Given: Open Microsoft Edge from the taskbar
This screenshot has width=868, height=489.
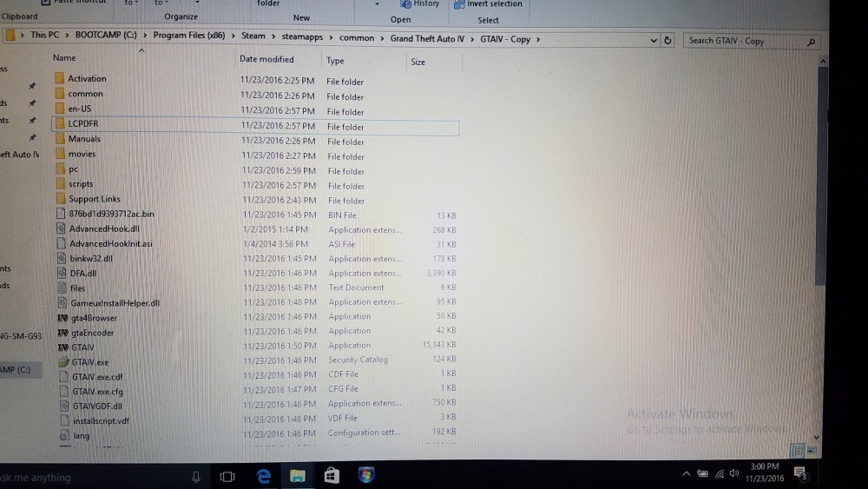Looking at the screenshot, I should coord(264,476).
